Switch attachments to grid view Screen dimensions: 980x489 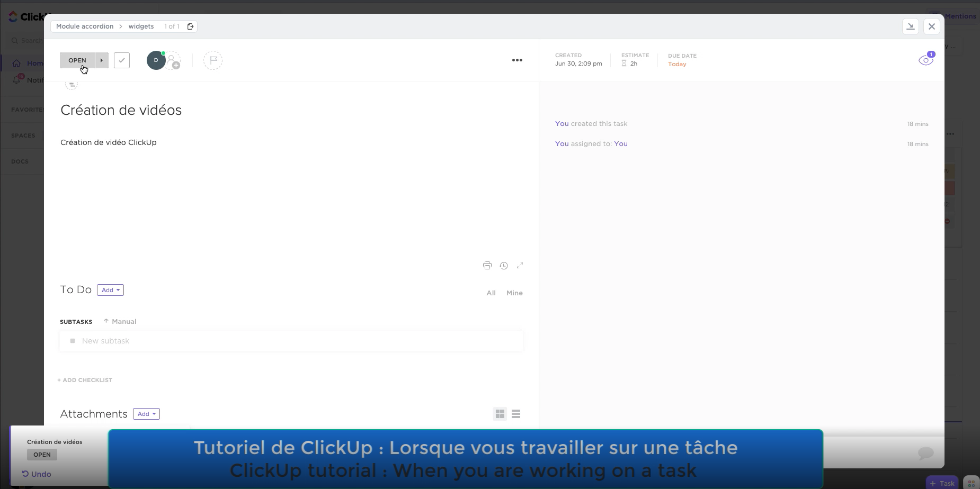pos(500,414)
